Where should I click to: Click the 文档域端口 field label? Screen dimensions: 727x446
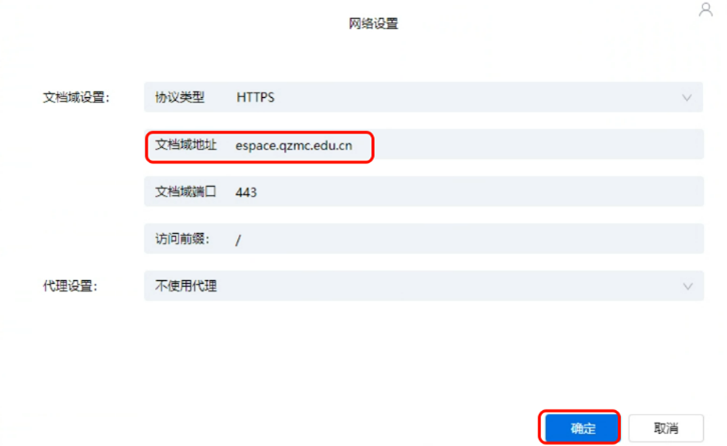(x=186, y=192)
